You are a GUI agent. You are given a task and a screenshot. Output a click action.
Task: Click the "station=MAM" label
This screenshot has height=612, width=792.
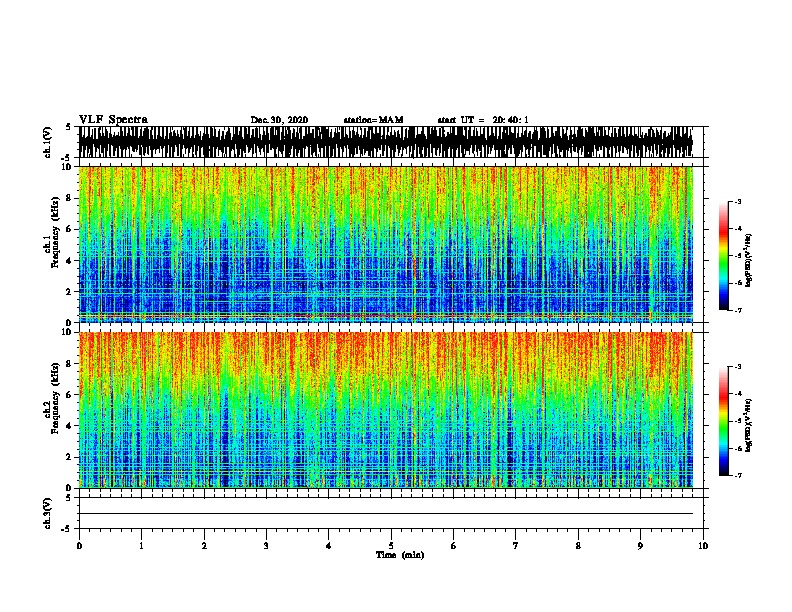pyautogui.click(x=373, y=120)
